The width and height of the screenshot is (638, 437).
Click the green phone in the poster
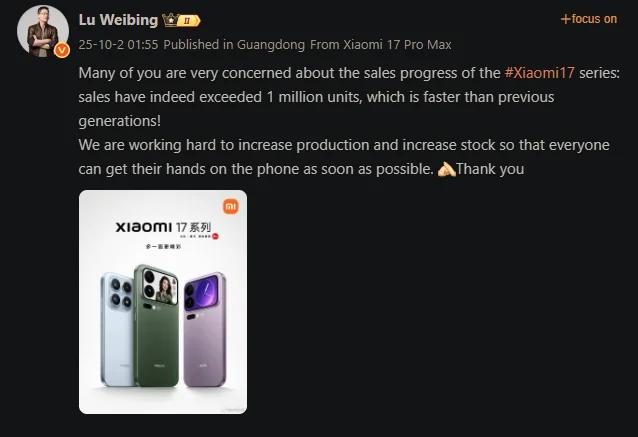[157, 326]
